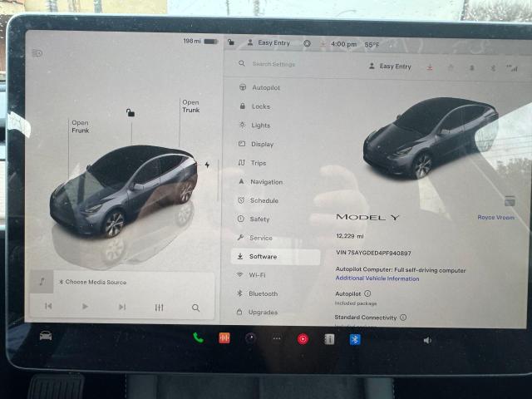Tap the 55°F temperature reading
This screenshot has width=532, height=399.
(372, 44)
